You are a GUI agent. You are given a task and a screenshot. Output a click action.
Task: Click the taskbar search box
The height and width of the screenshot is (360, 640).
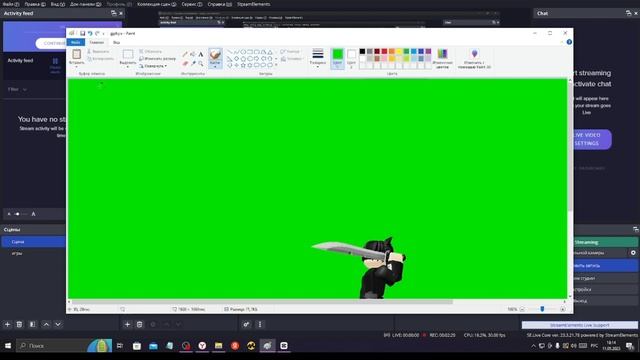pyautogui.click(x=64, y=346)
